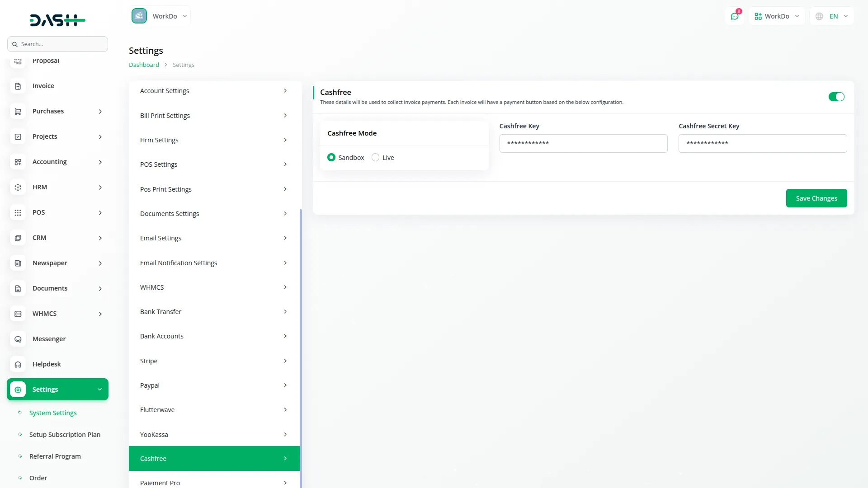Screen dimensions: 868x488
Task: Click the Helpdesk headset icon
Action: (18, 364)
